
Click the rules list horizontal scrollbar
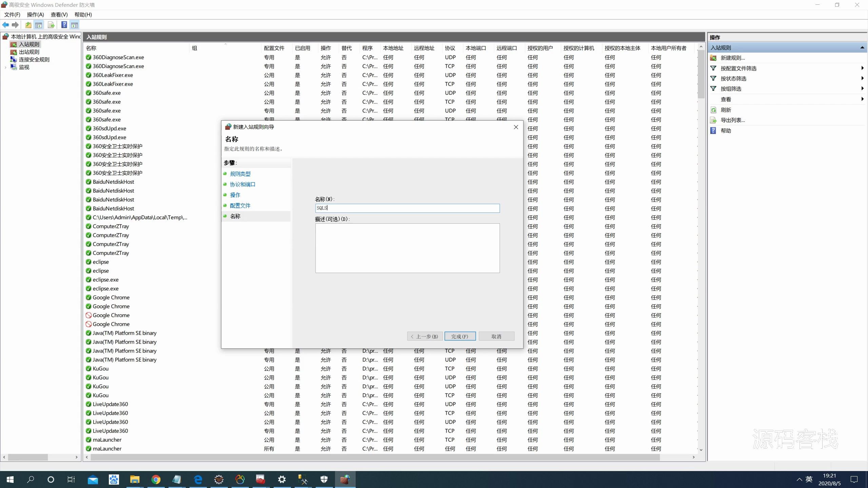[x=375, y=457]
